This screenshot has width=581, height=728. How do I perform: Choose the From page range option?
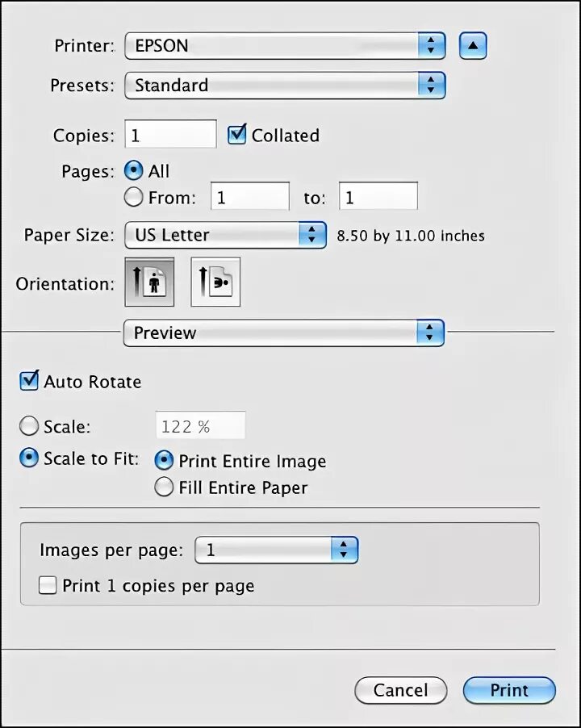133,197
